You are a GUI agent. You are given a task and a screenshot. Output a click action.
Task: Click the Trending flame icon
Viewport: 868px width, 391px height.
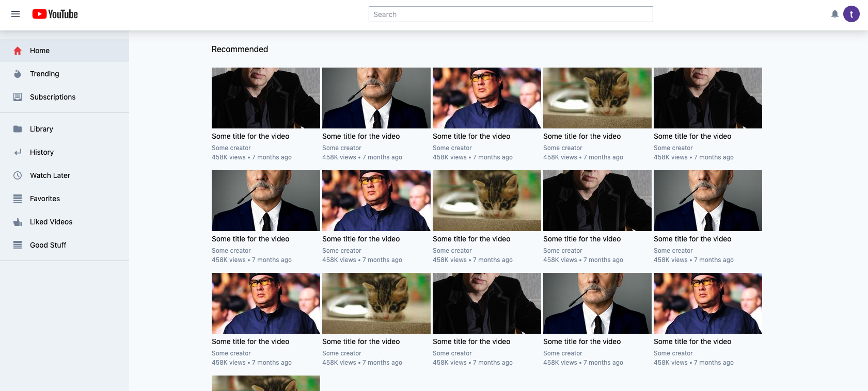click(18, 74)
